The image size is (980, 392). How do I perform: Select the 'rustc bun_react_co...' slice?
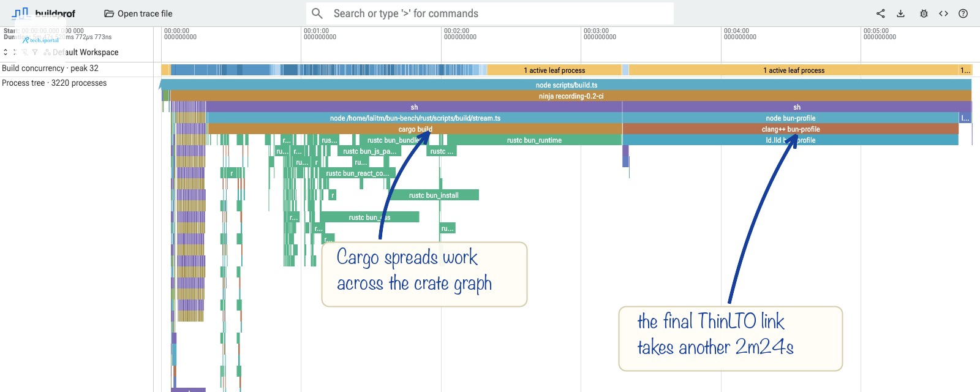click(x=357, y=173)
